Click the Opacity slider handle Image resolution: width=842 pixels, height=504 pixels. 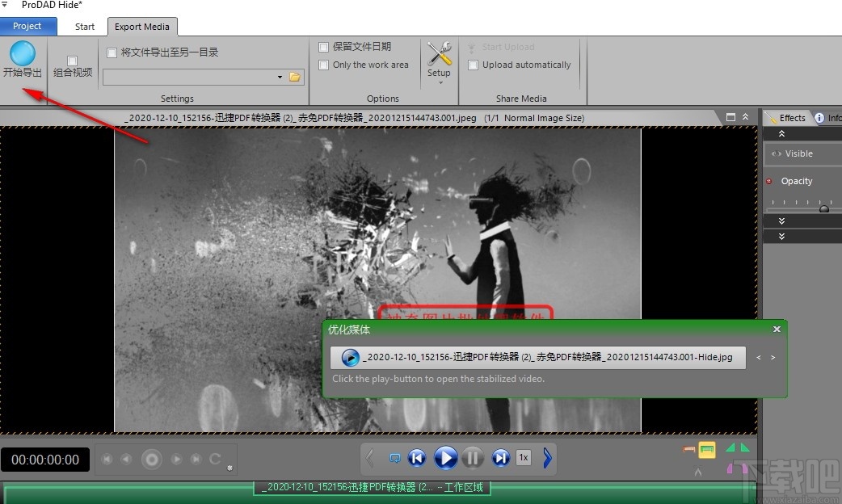tap(823, 209)
